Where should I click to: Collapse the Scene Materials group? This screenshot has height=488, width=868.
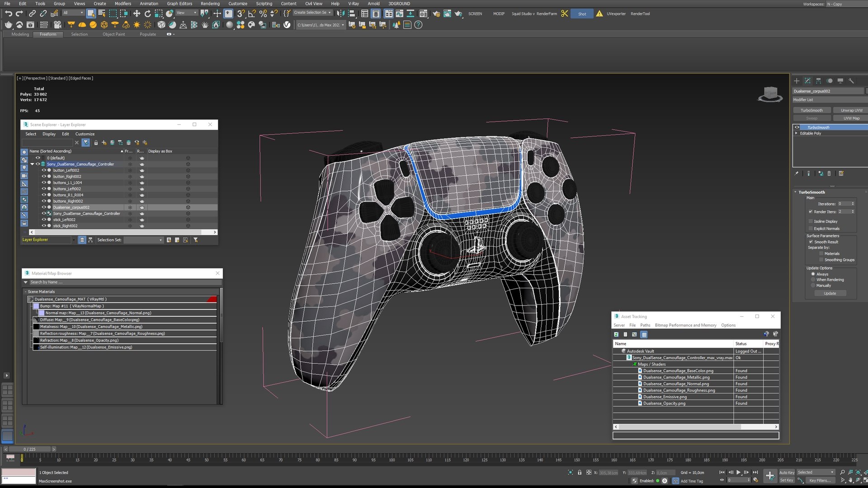point(26,292)
